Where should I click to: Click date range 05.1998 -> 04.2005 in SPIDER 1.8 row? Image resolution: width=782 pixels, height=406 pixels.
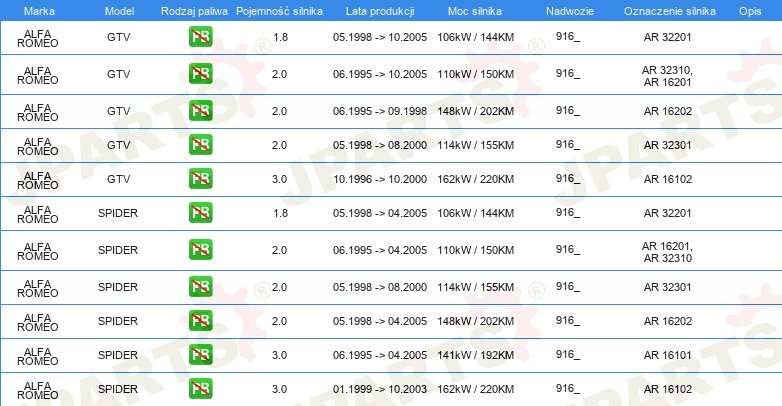tap(380, 213)
